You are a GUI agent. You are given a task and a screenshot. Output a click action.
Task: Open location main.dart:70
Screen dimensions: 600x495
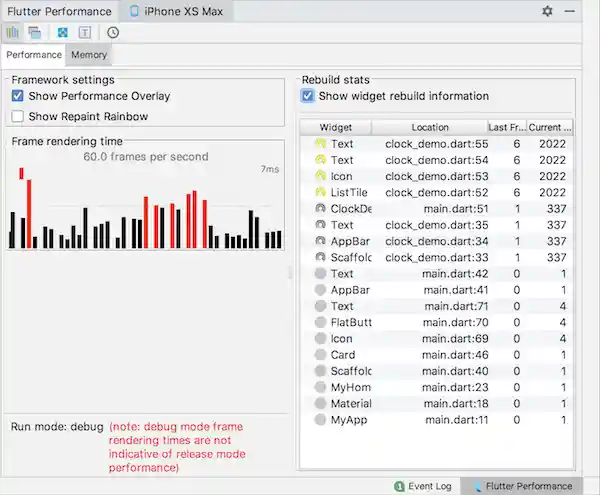[x=455, y=322]
